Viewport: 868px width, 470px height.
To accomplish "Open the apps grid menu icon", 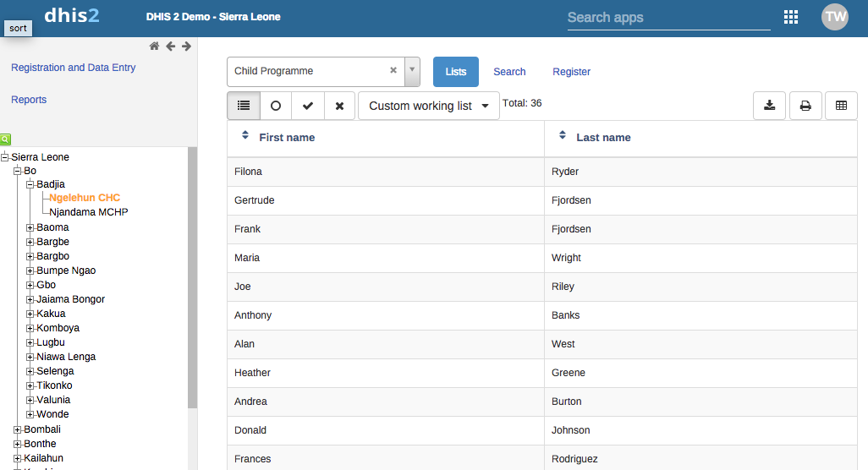I will pyautogui.click(x=791, y=17).
